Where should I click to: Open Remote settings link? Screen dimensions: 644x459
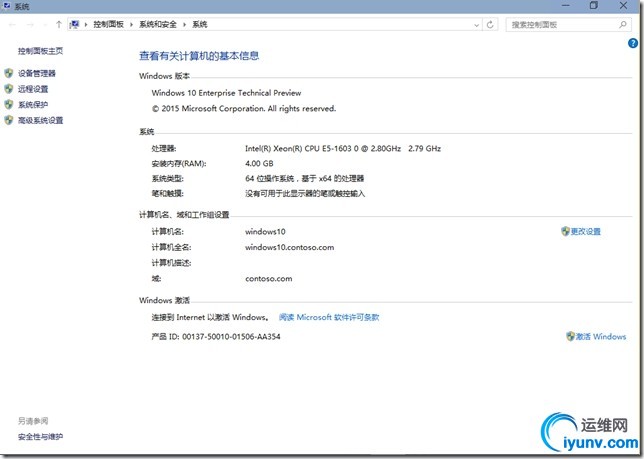tap(33, 89)
